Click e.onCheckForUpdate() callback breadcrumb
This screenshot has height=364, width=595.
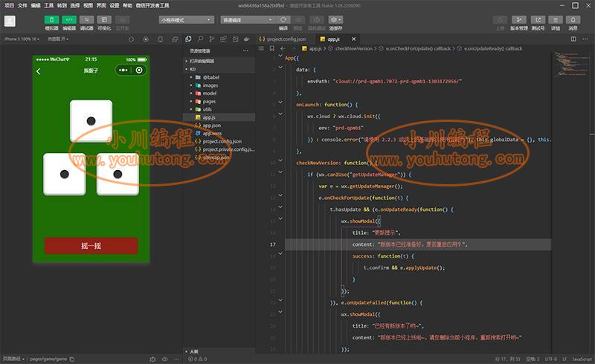pyautogui.click(x=418, y=48)
